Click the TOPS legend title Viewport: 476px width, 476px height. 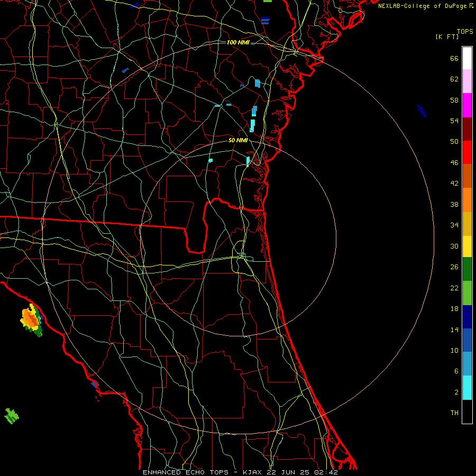coord(465,32)
